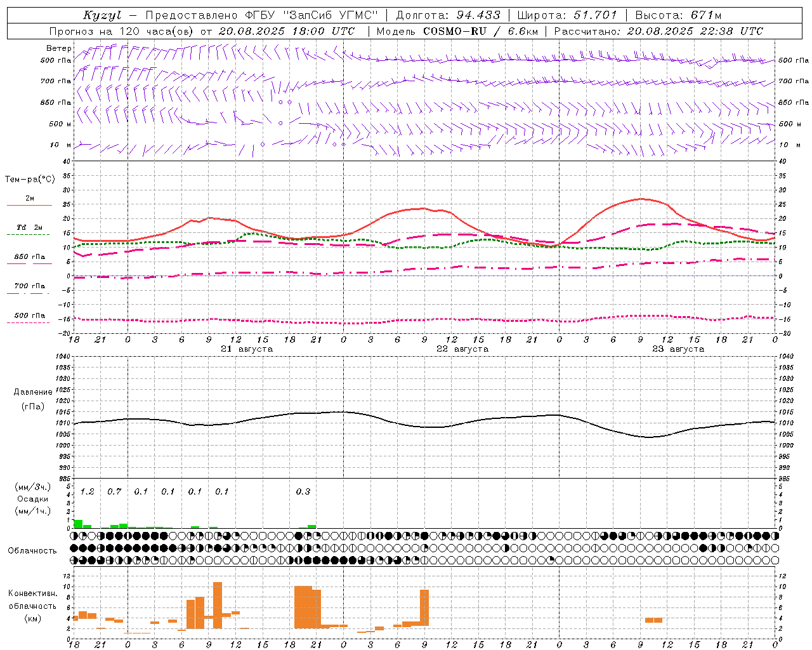This screenshot has width=812, height=650.
Task: Click the 'Высота: 671м' elevation text
Action: click(x=678, y=15)
